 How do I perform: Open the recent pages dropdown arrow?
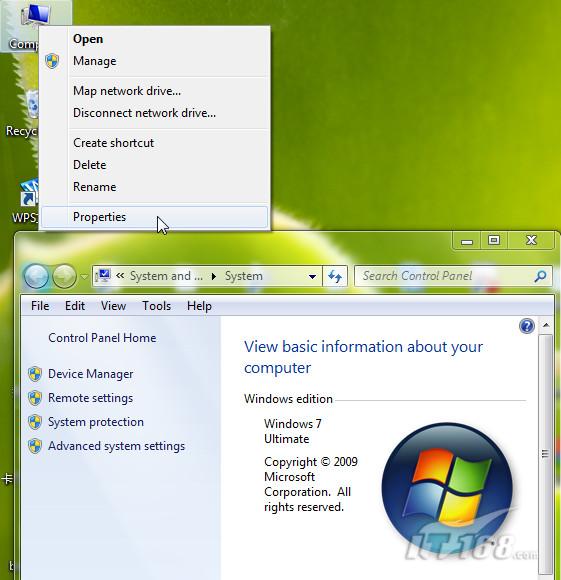(84, 276)
